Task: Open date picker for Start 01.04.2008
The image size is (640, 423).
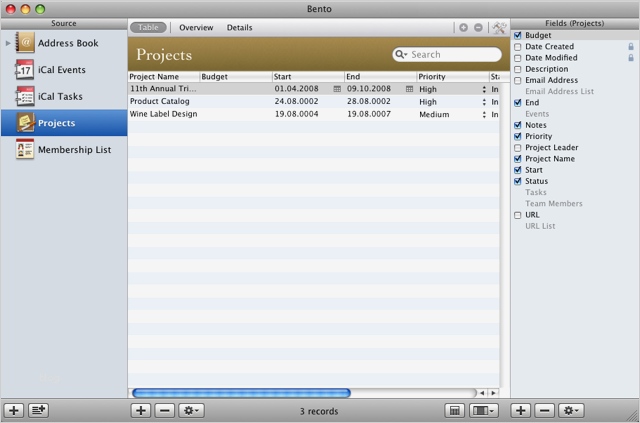Action: click(337, 89)
